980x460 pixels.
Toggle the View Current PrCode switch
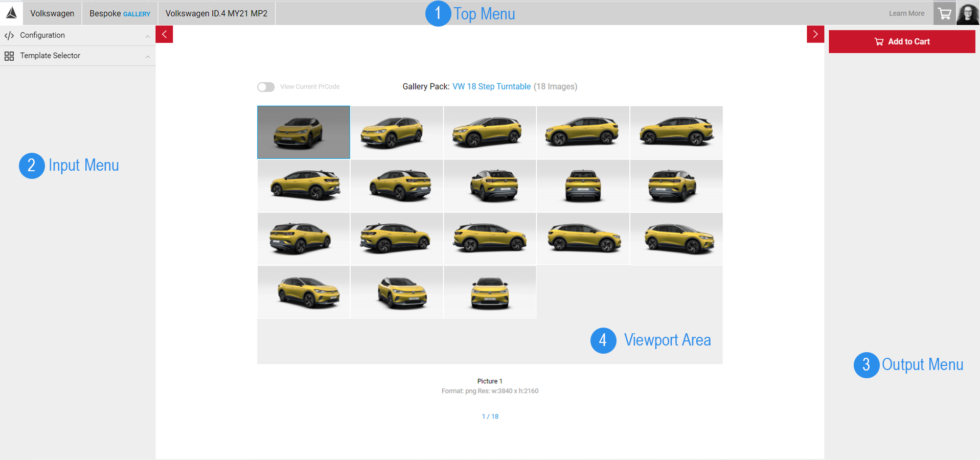click(266, 87)
